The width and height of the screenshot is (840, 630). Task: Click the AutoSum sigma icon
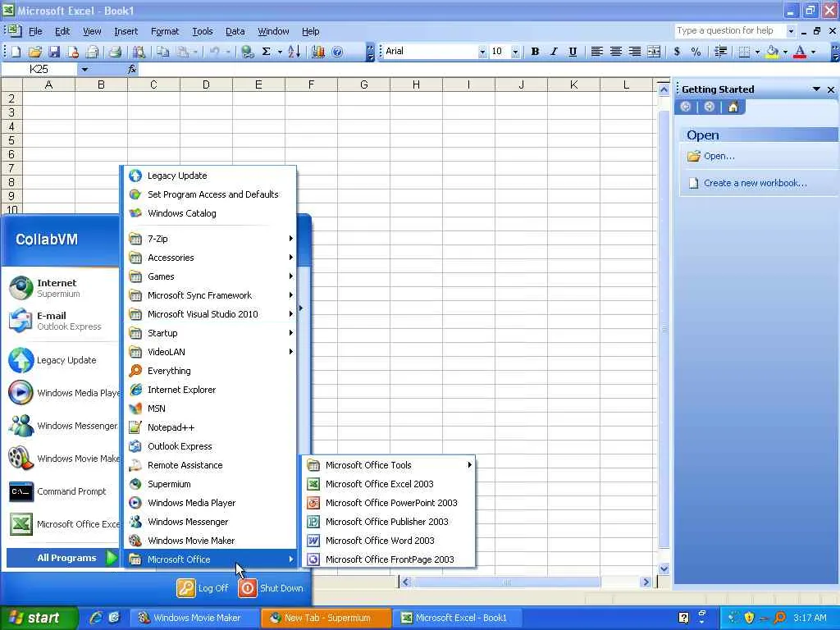coord(266,52)
